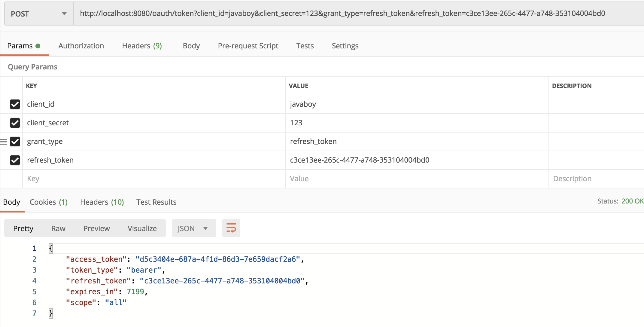Screen dimensions: 644x327
Task: Open the request Body tab
Action: coord(191,46)
